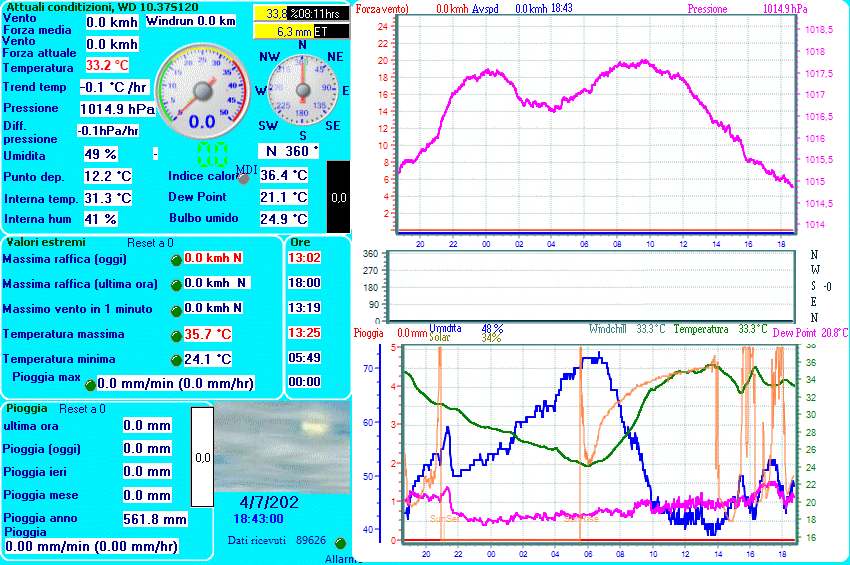The image size is (850, 565).
Task: Select the Pioggia max rate 0.0 mm/min value
Action: point(175,383)
